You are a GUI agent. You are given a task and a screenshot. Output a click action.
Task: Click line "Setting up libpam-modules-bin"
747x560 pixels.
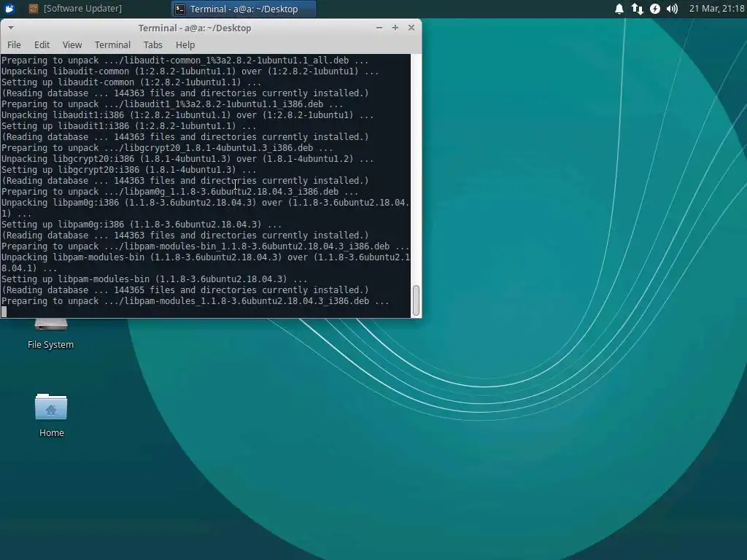point(155,279)
